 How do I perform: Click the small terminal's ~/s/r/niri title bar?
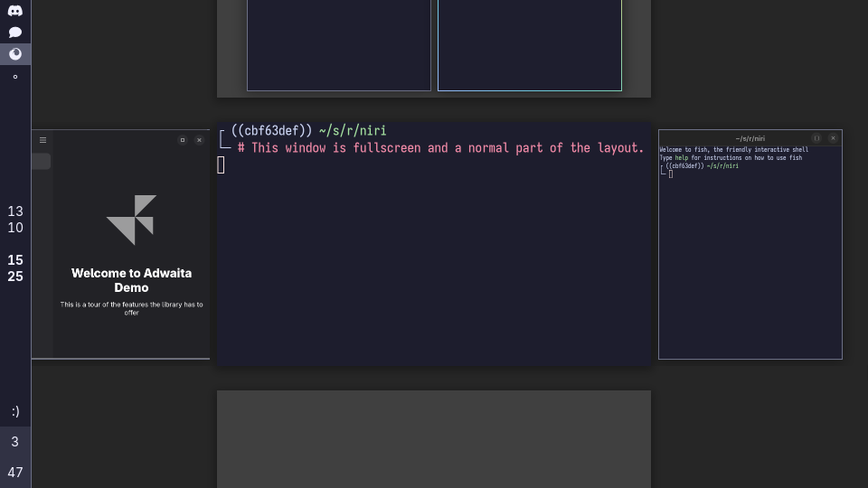pos(750,138)
